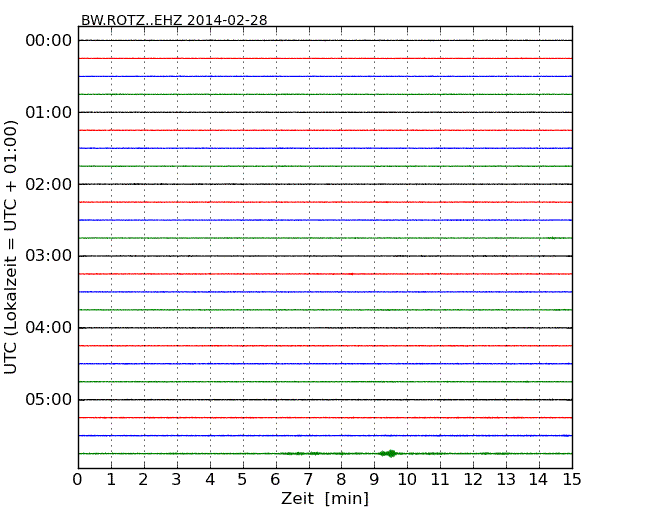Click x-axis tick label 13
650x520 pixels.
tap(506, 480)
